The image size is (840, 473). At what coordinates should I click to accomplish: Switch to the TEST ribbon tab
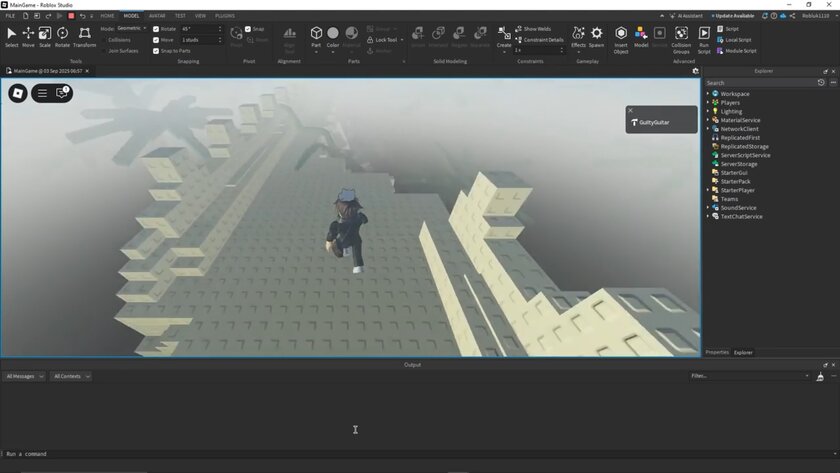tap(180, 16)
